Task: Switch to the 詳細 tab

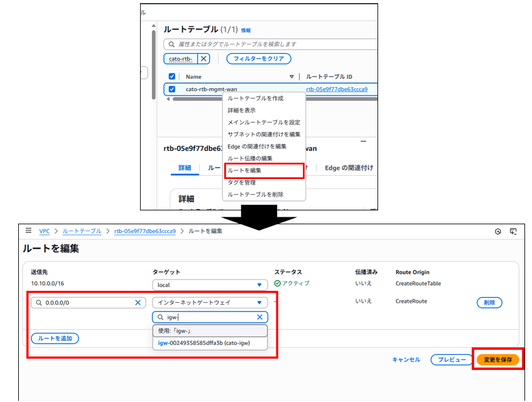Action: [185, 168]
